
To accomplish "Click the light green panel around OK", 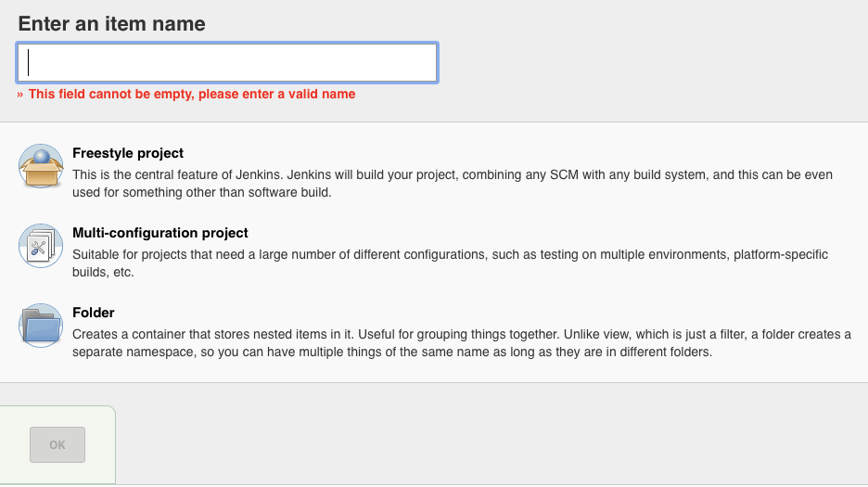I will pos(57,445).
